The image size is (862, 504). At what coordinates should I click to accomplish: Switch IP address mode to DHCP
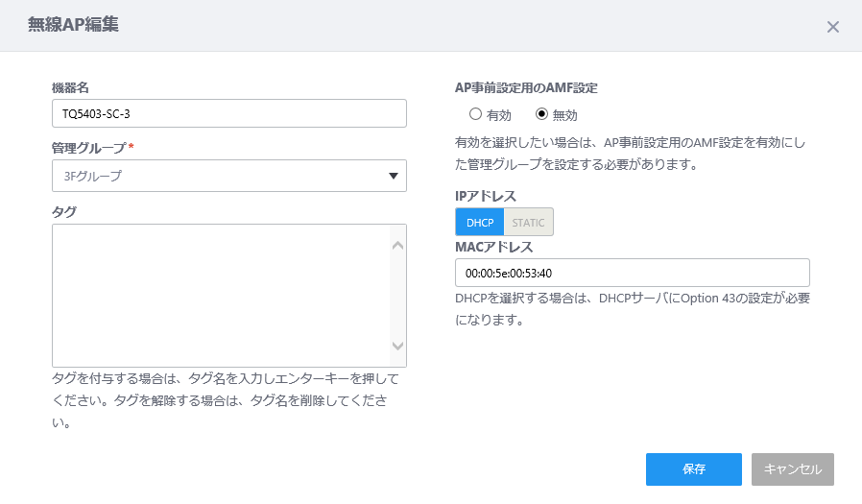(x=480, y=222)
